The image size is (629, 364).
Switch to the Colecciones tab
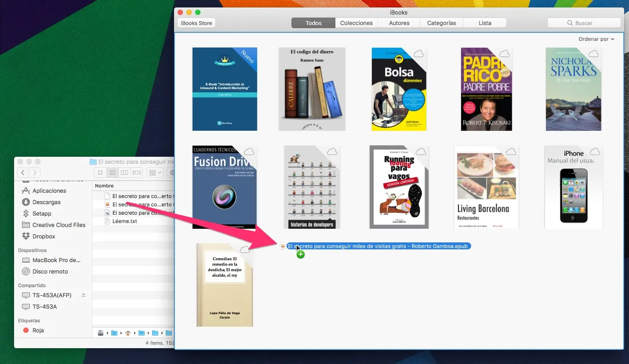pyautogui.click(x=356, y=23)
